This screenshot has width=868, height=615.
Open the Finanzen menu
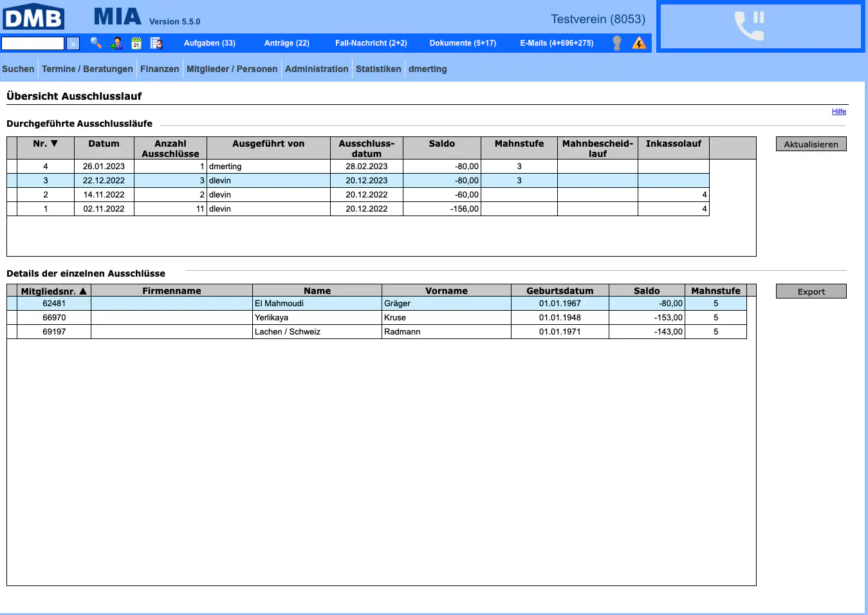pos(160,69)
